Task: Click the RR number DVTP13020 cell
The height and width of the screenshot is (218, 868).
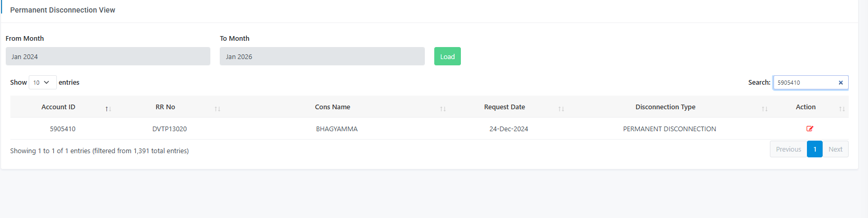Action: 170,129
